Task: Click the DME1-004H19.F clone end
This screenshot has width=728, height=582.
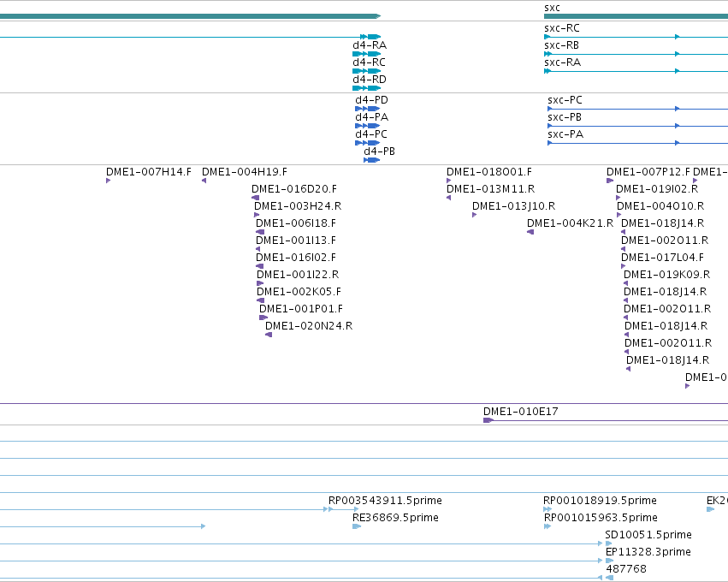Action: tap(204, 181)
